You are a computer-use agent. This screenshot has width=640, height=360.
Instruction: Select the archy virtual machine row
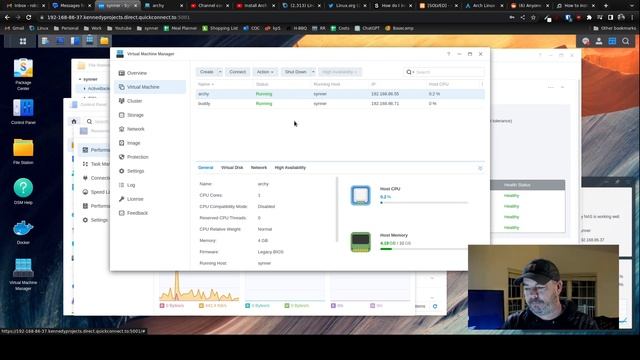340,94
